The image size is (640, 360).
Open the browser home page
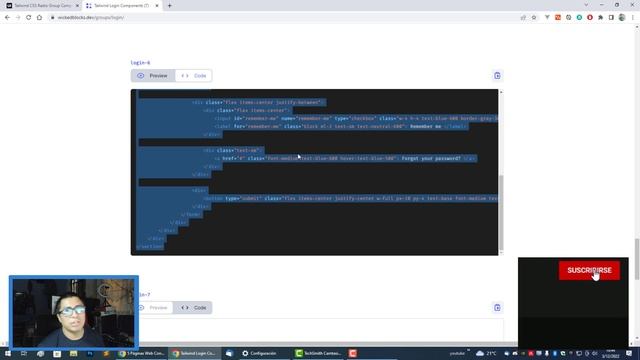point(39,18)
